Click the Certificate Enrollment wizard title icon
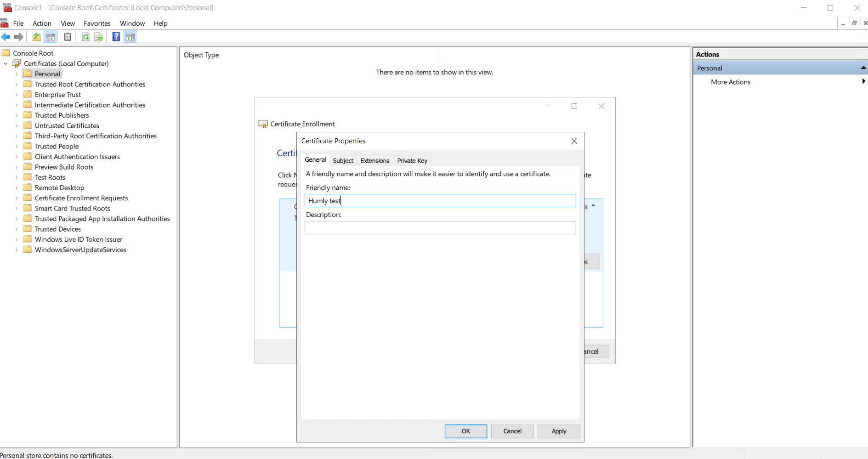Image resolution: width=868 pixels, height=459 pixels. pos(263,124)
